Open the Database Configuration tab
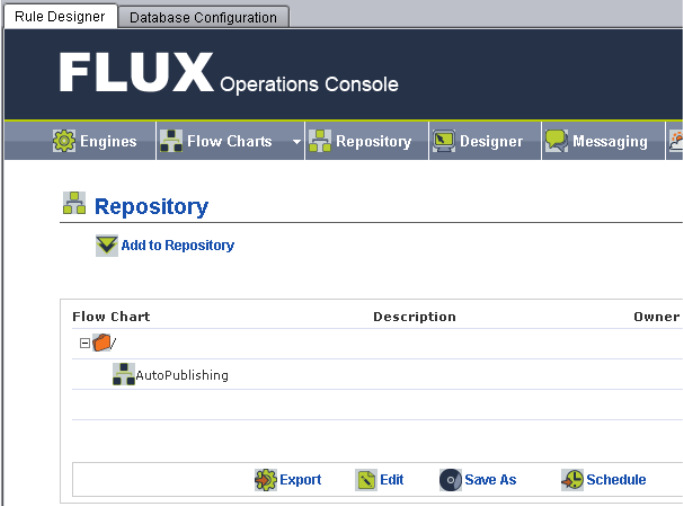The image size is (683, 506). point(203,17)
